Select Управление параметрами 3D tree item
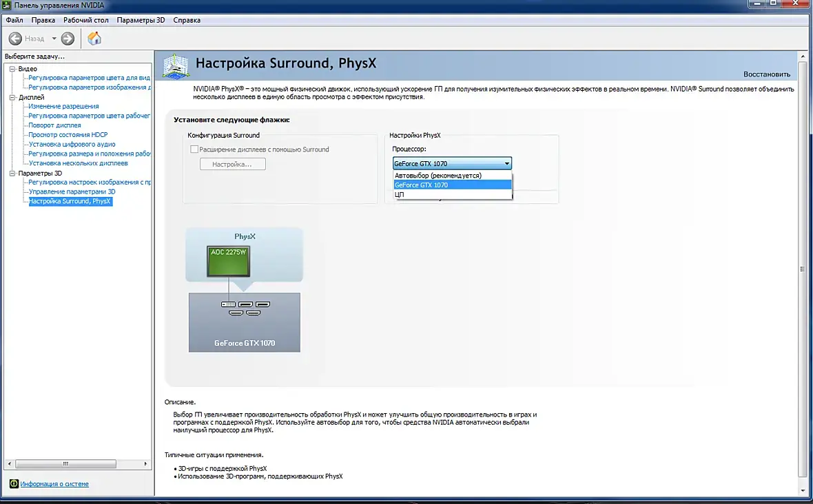The height and width of the screenshot is (504, 813). pyautogui.click(x=72, y=191)
